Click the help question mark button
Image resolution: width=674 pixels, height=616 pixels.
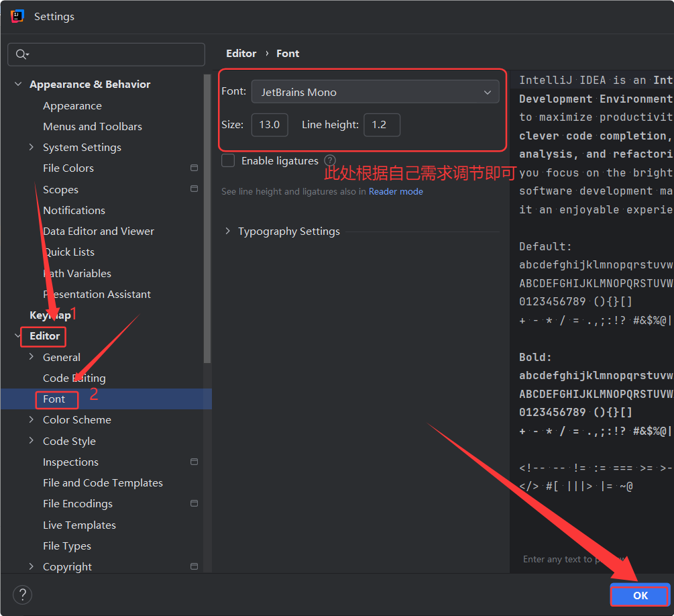click(x=22, y=595)
